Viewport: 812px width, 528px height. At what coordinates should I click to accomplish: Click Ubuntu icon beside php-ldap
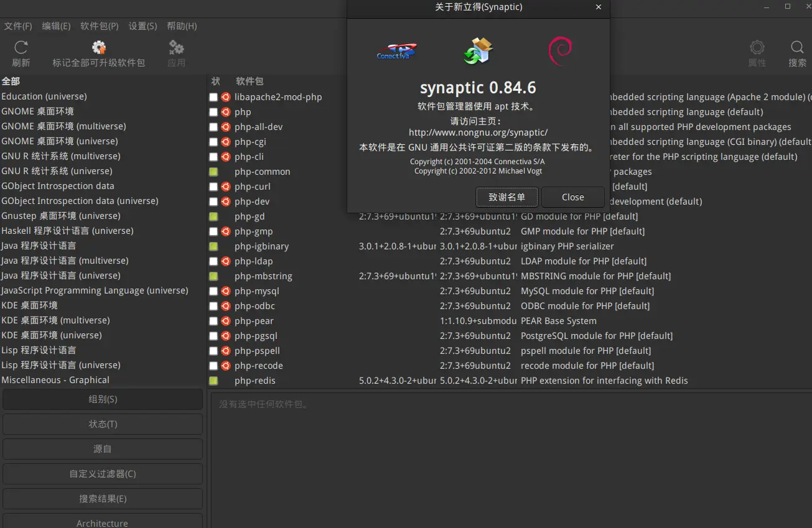[x=226, y=261]
